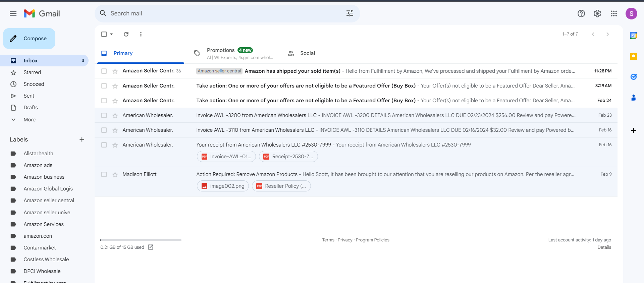Switch to the Primary tab
The image size is (644, 283).
[141, 53]
